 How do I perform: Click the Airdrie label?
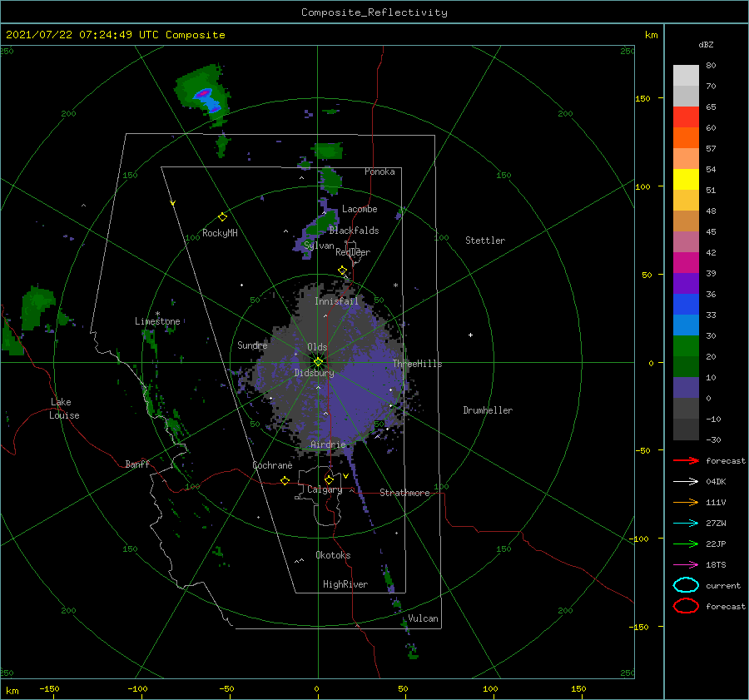pos(328,444)
